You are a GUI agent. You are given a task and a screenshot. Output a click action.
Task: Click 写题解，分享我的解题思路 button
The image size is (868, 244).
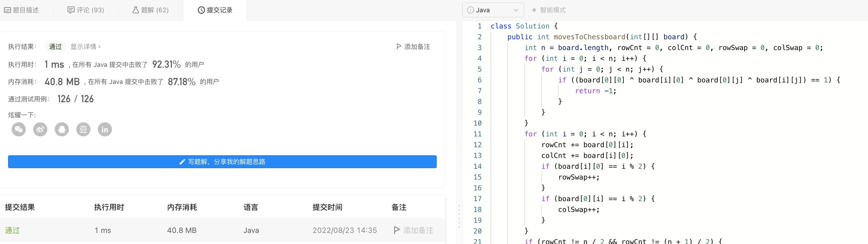point(222,162)
